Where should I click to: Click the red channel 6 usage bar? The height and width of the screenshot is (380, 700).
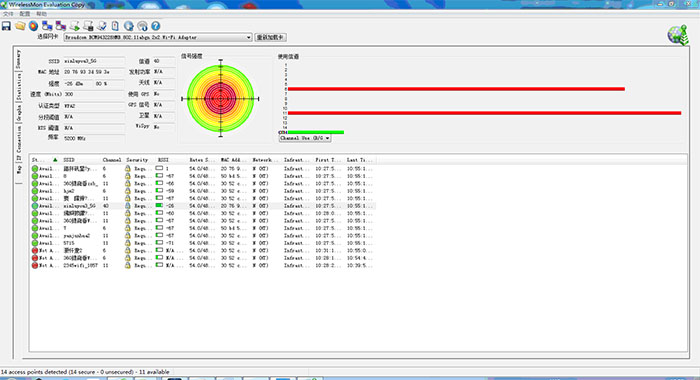[456, 89]
